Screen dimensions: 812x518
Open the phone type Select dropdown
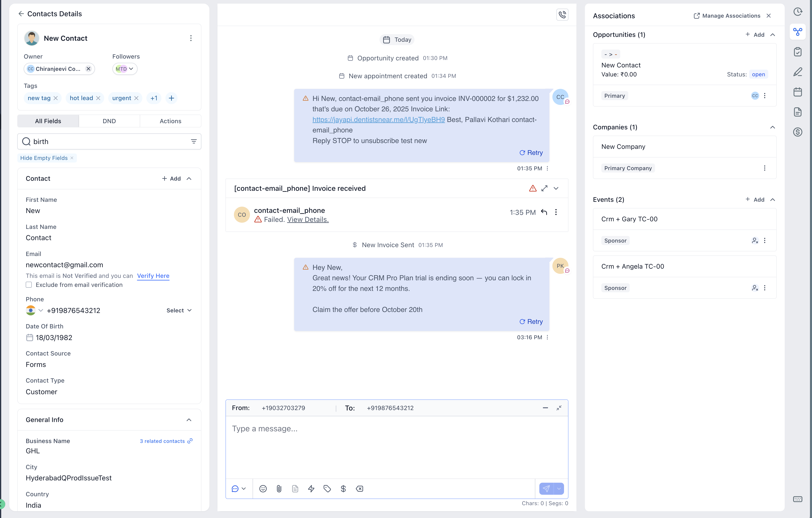click(x=179, y=310)
